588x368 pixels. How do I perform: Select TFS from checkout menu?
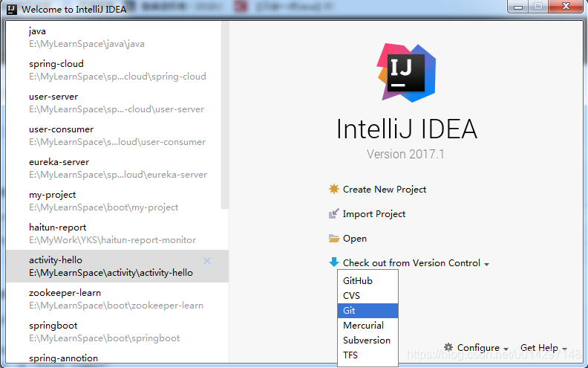tap(367, 355)
